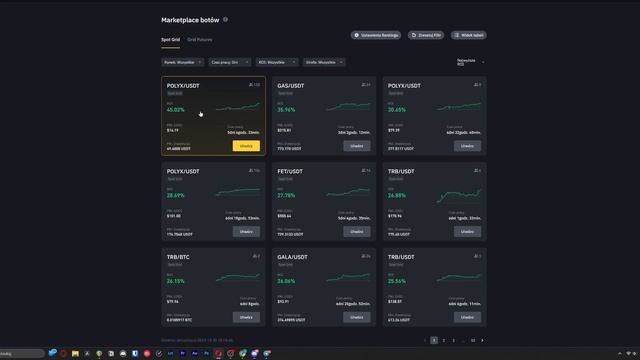Switch to the Grid Futures tab
This screenshot has height=360, width=640.
coord(200,40)
